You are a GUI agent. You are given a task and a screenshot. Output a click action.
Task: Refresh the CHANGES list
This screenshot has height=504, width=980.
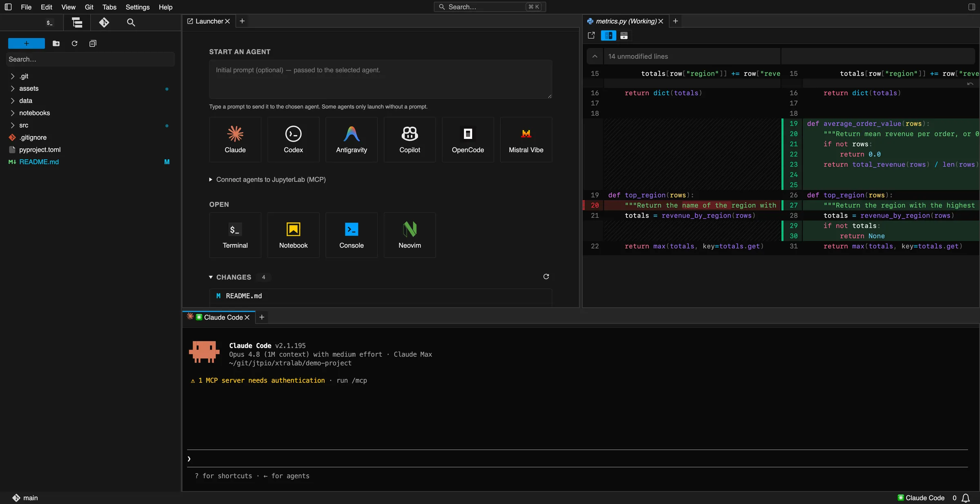click(x=546, y=277)
